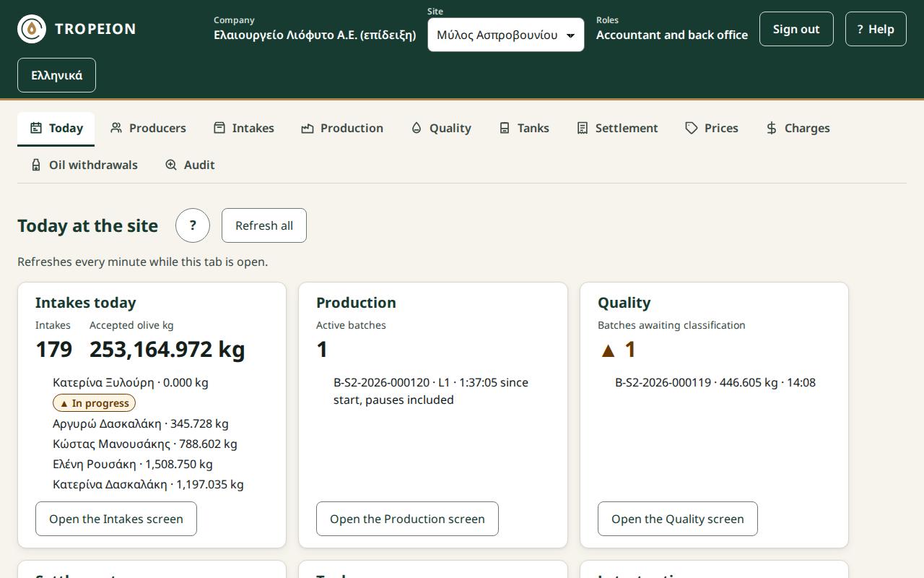Click intake row Αργυρώ Δασκαλάκη 345.728 kg
Image resolution: width=924 pixels, height=578 pixels.
coord(141,423)
